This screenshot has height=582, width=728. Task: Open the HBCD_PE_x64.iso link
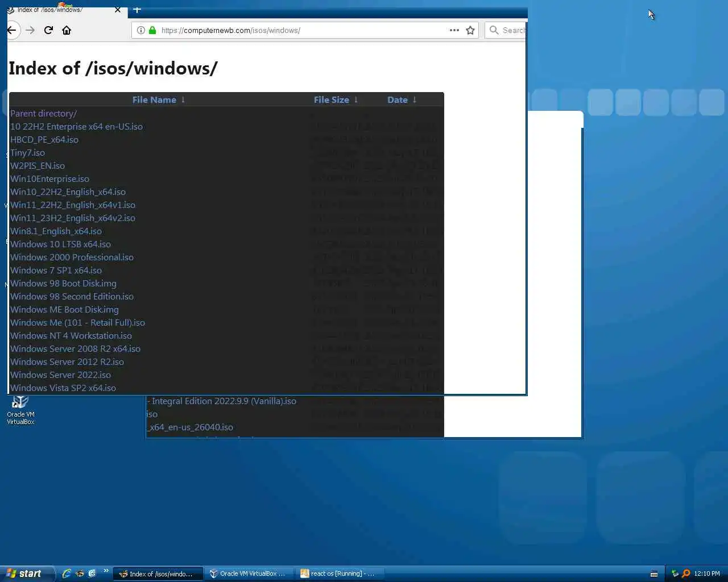click(x=44, y=140)
